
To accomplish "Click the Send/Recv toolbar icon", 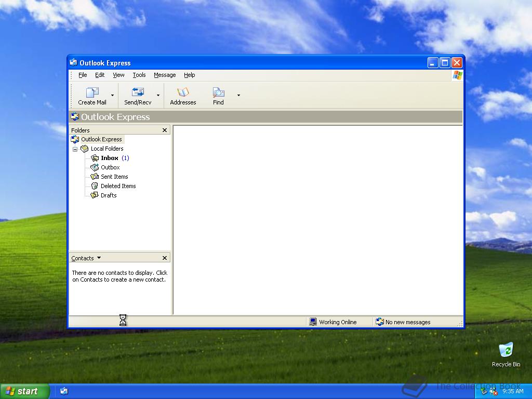I will click(138, 92).
